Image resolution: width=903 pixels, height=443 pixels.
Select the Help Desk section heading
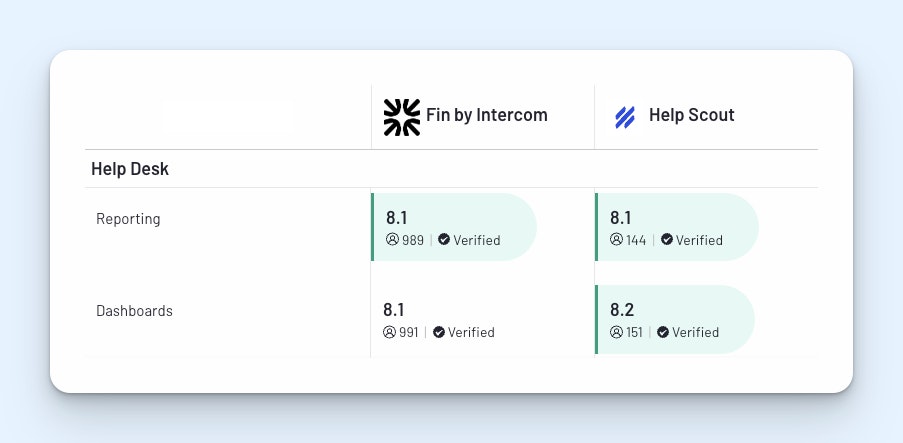pyautogui.click(x=130, y=169)
